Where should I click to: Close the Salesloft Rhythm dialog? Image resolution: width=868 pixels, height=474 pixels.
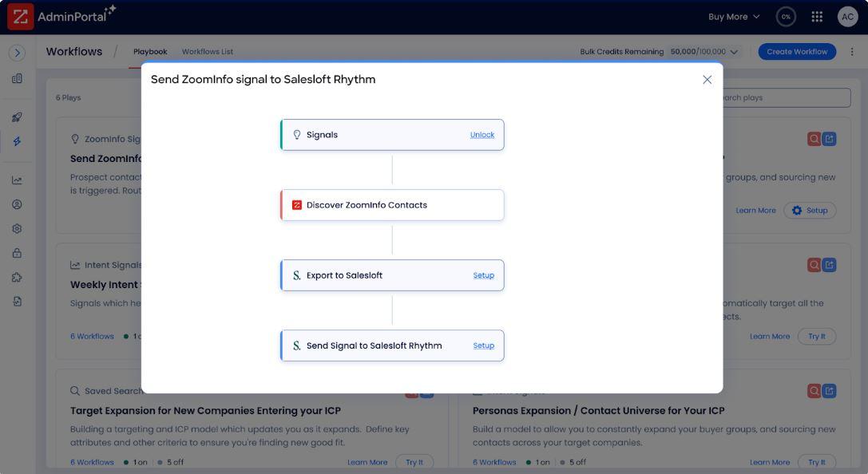pos(707,80)
